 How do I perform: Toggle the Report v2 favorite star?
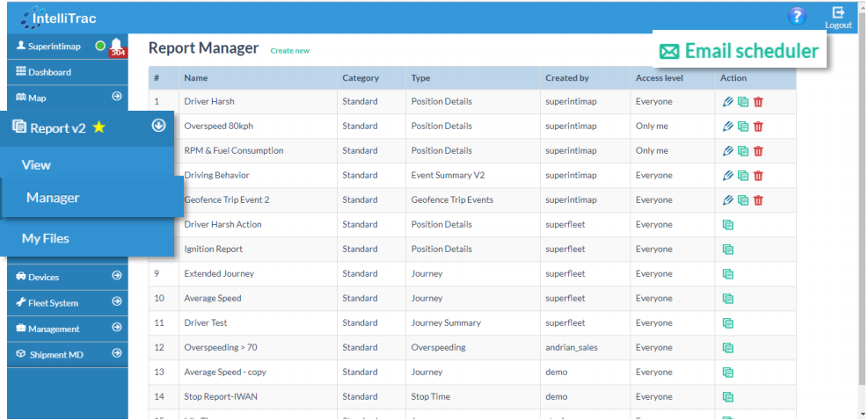coord(99,128)
